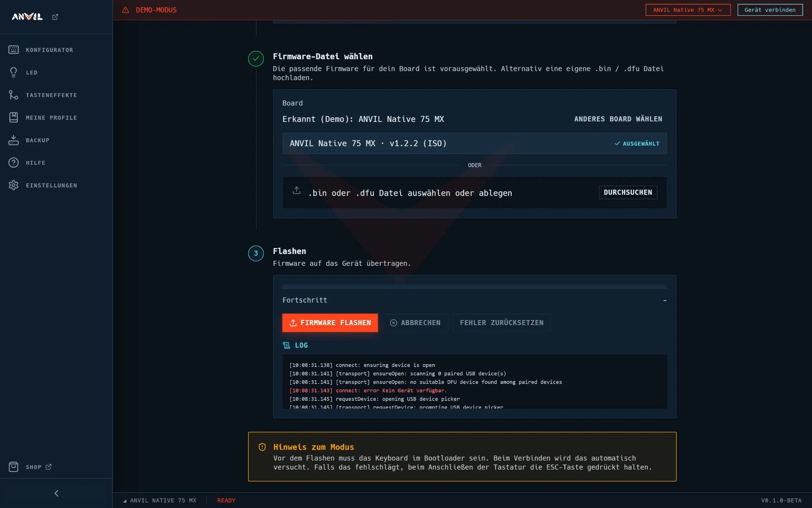Click V0.1.0-BETA version text
Screen dimensions: 812x508
click(782, 500)
